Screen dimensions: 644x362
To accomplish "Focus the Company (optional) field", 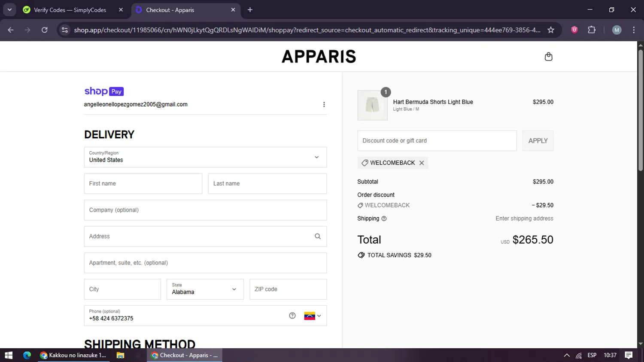I will (205, 210).
